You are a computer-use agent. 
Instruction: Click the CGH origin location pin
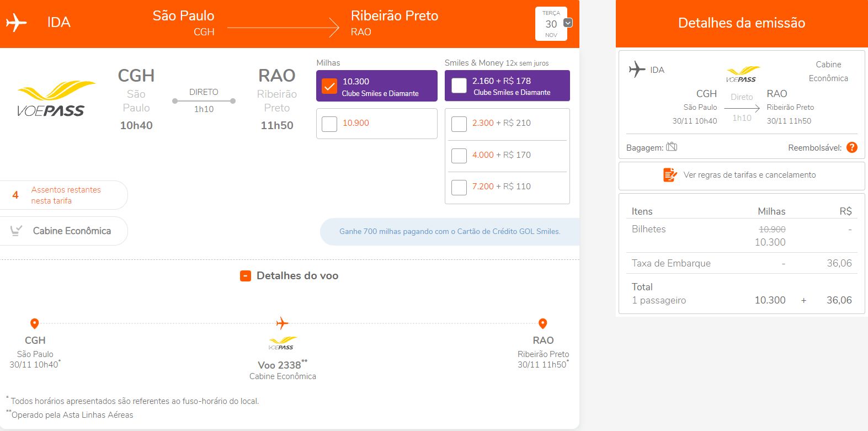tap(34, 323)
